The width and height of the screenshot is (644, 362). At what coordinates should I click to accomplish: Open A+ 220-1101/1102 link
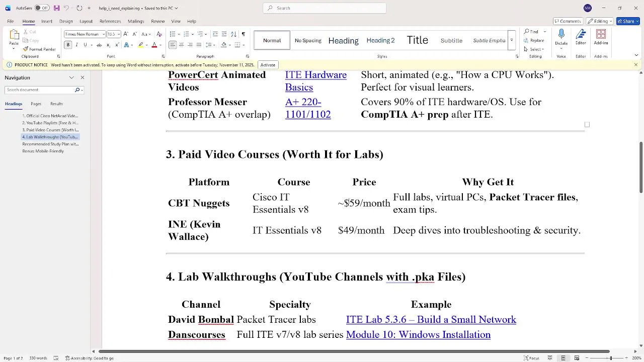pos(308,108)
